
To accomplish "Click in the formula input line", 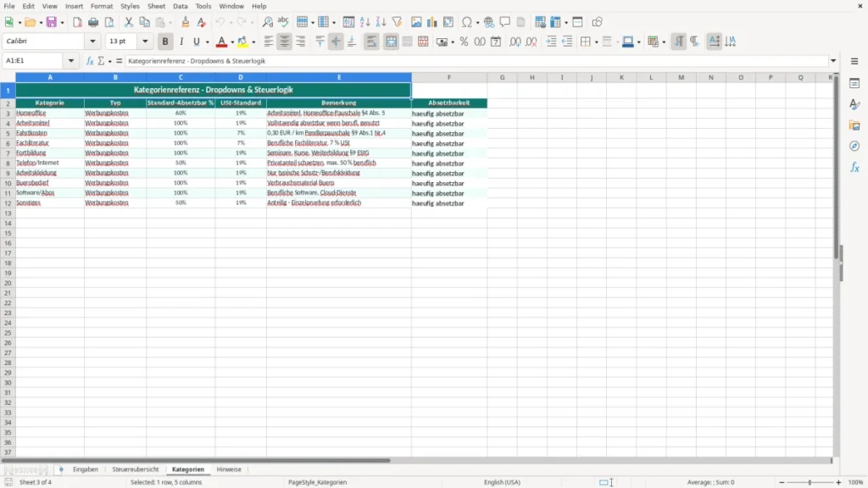I will [x=476, y=61].
